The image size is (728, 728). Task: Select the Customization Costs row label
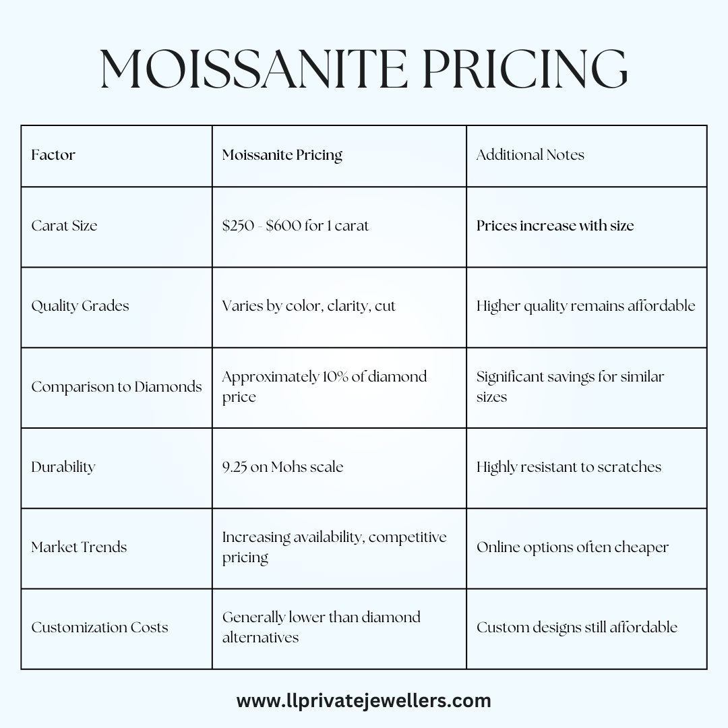(x=99, y=628)
